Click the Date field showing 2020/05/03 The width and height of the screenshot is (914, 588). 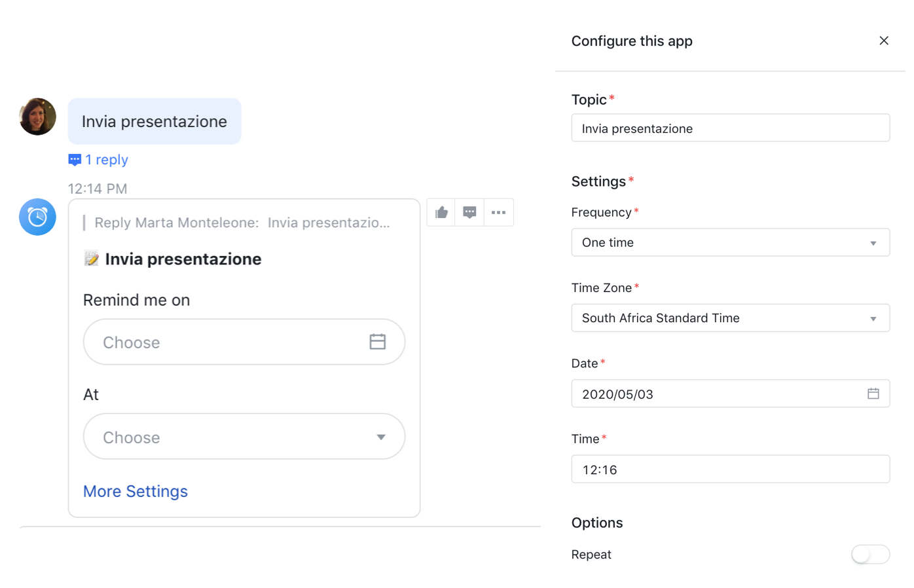point(730,394)
